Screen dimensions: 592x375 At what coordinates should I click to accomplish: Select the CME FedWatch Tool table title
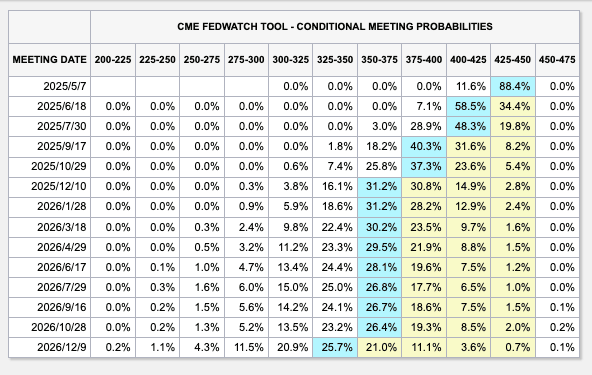coord(335,27)
